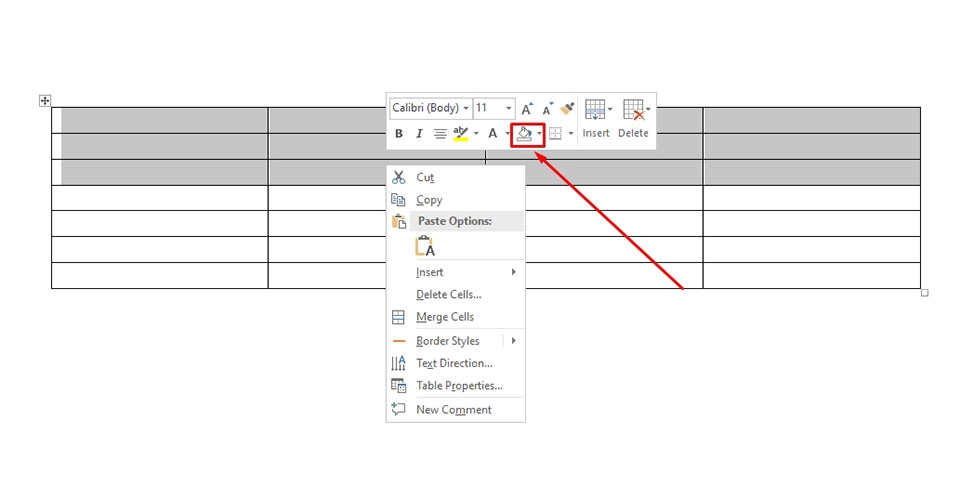Click the table move handle icon
Viewport: 960px width, 499px height.
point(45,100)
